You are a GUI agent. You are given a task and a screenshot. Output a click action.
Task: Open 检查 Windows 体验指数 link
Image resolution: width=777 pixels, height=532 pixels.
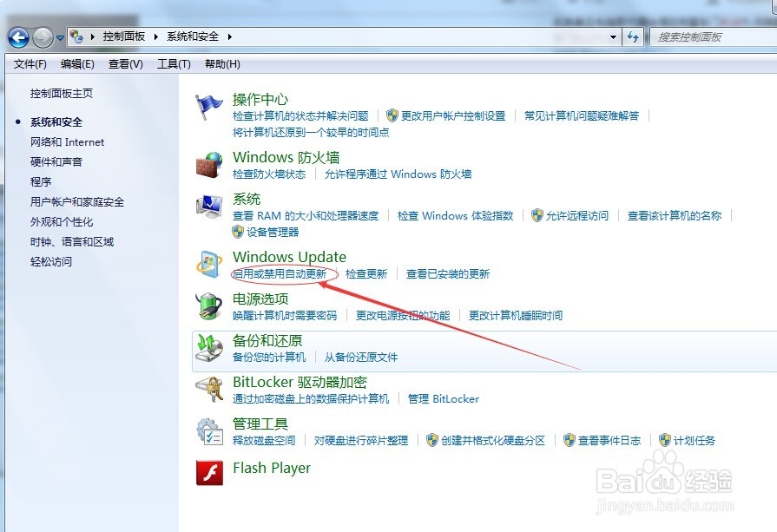pyautogui.click(x=456, y=215)
